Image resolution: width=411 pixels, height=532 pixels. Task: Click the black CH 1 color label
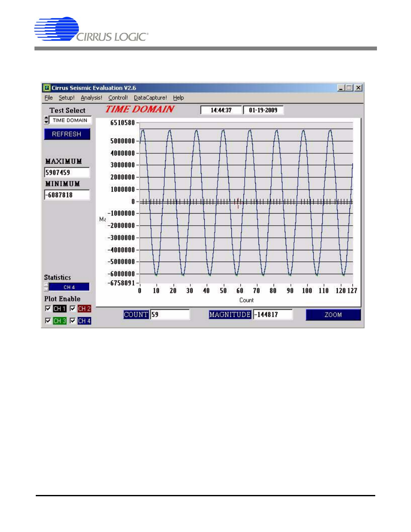point(59,309)
